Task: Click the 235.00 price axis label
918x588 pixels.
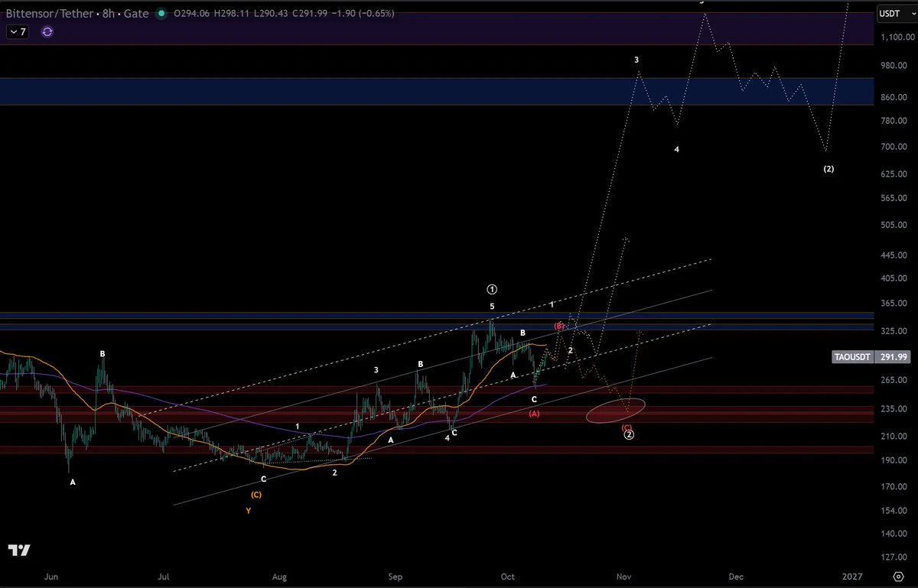Action: pos(893,410)
